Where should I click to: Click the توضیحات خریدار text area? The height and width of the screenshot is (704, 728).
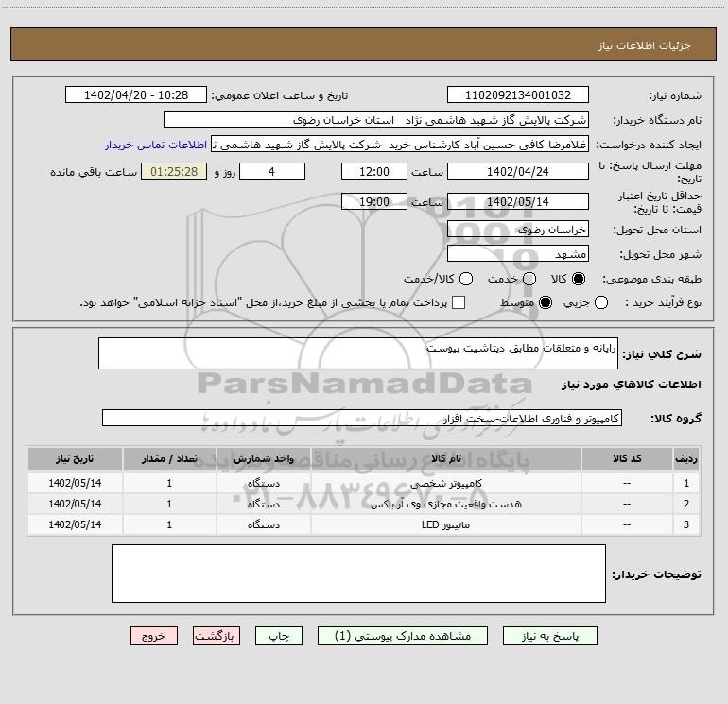[x=358, y=574]
